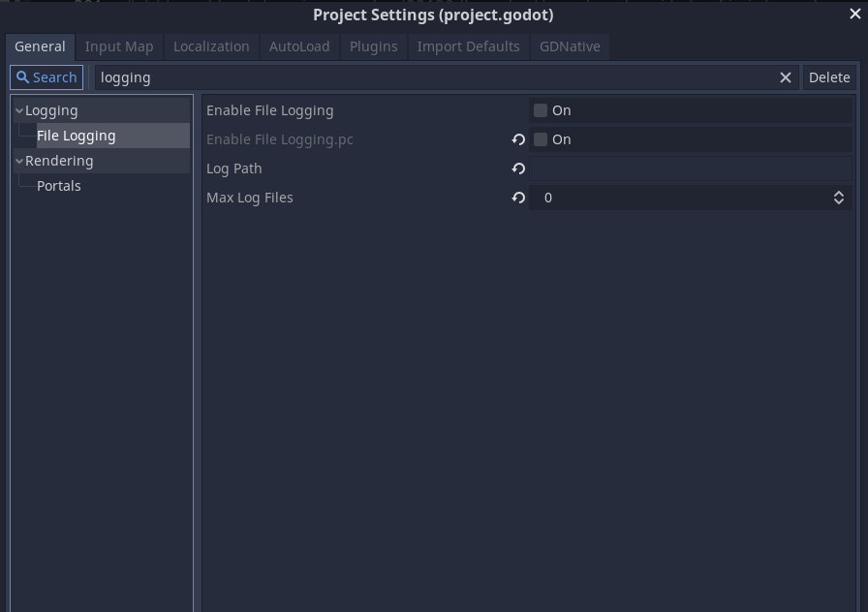
Task: Clear the logging search using the X icon
Action: (x=785, y=76)
